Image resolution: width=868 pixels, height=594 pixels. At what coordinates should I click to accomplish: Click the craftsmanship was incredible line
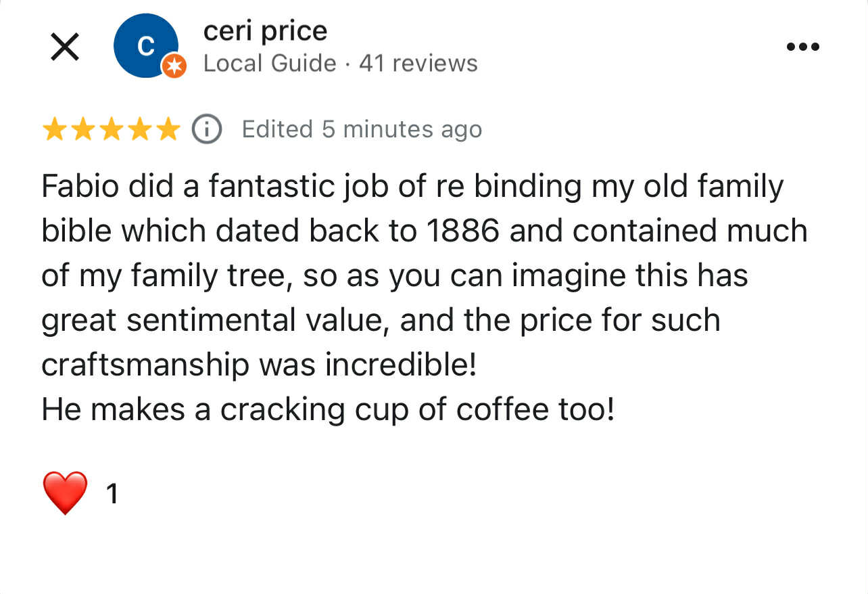(259, 365)
